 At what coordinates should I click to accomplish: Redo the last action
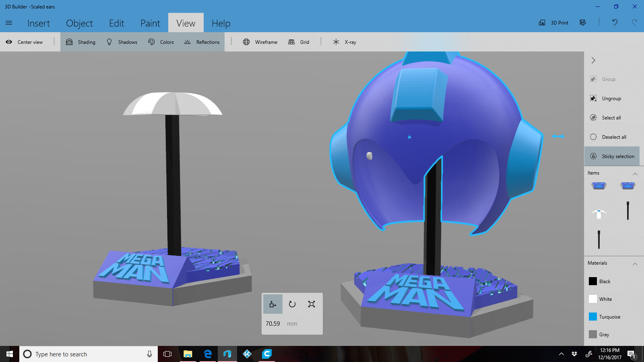click(634, 23)
